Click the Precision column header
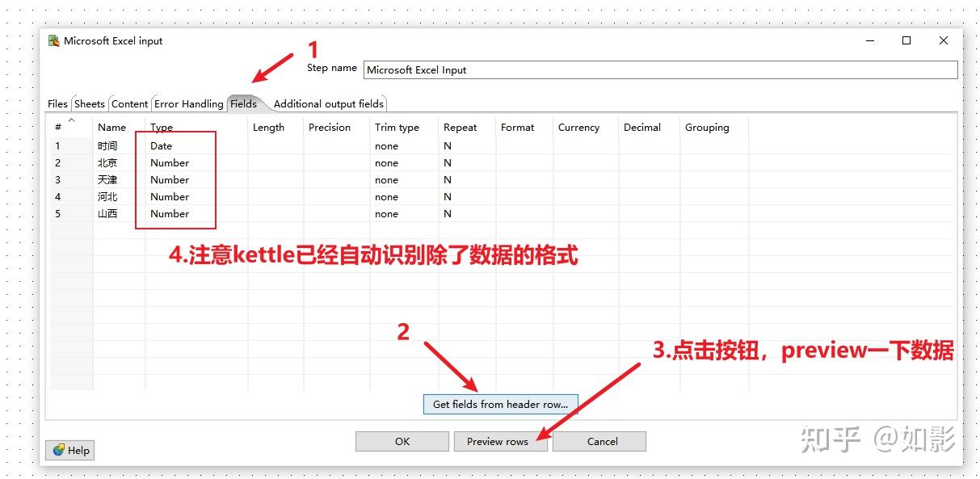The width and height of the screenshot is (980, 479). tap(330, 127)
